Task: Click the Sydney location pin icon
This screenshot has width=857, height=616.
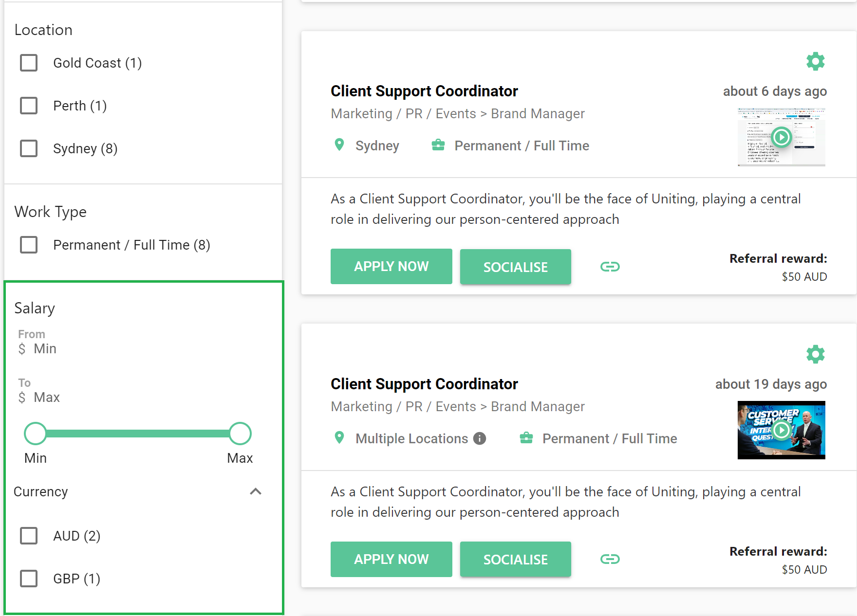Action: pos(339,145)
